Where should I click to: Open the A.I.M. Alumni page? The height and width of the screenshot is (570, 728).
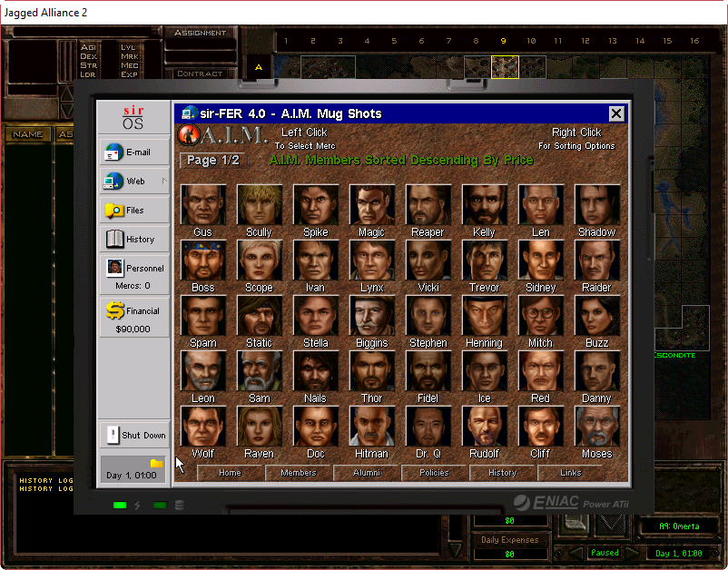367,473
